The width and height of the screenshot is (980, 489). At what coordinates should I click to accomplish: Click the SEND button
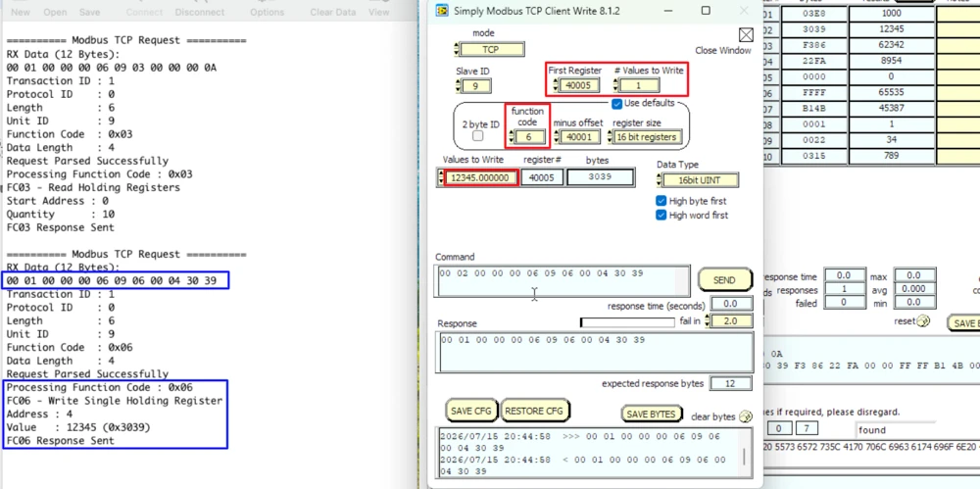coord(724,280)
